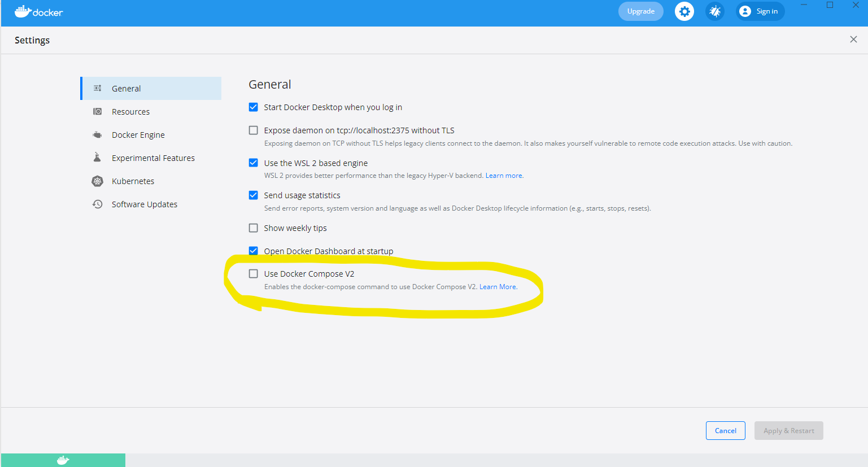
Task: Toggle Use the WSL 2 based engine
Action: 254,163
